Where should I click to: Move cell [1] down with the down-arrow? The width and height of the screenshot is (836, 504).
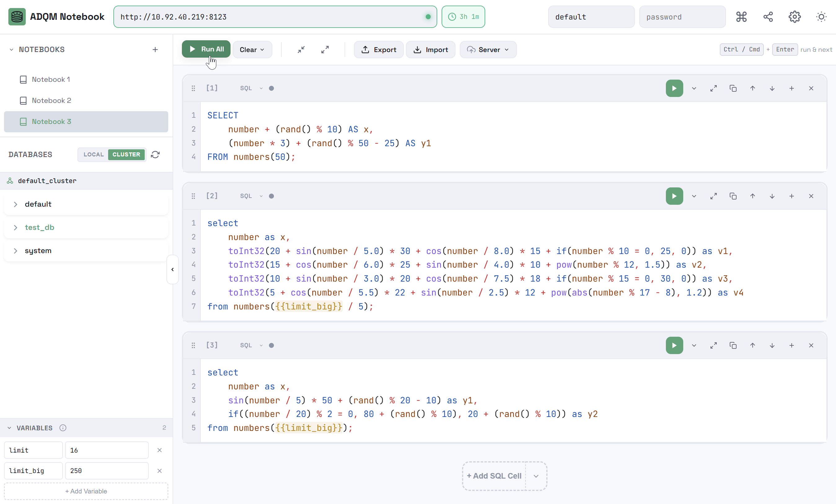772,88
